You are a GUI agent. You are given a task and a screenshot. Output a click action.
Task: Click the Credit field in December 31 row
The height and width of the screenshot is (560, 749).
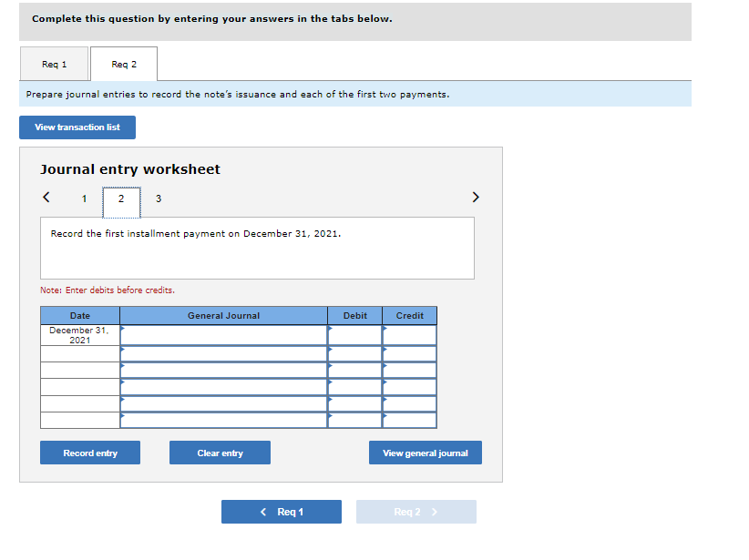409,335
